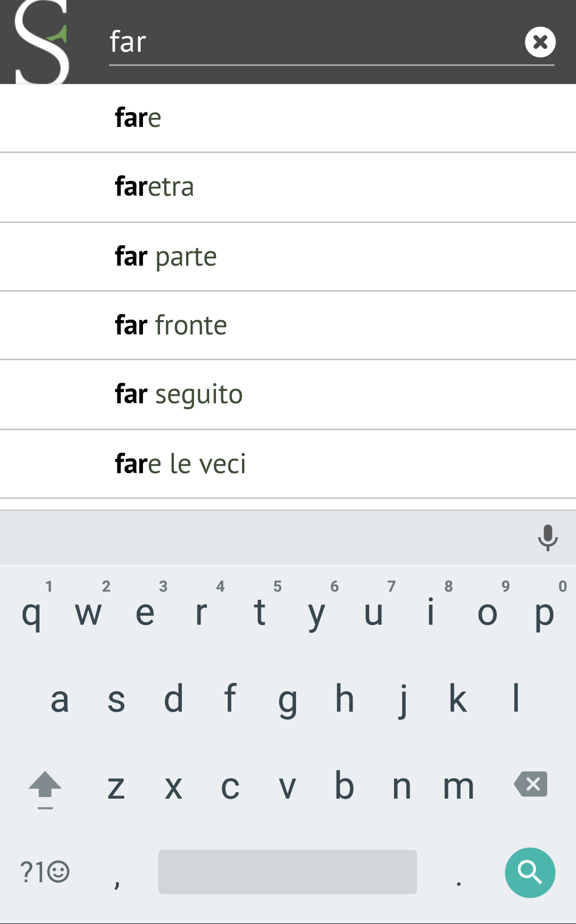576x924 pixels.
Task: Choose the "far fronte" suggestion
Action: point(288,325)
